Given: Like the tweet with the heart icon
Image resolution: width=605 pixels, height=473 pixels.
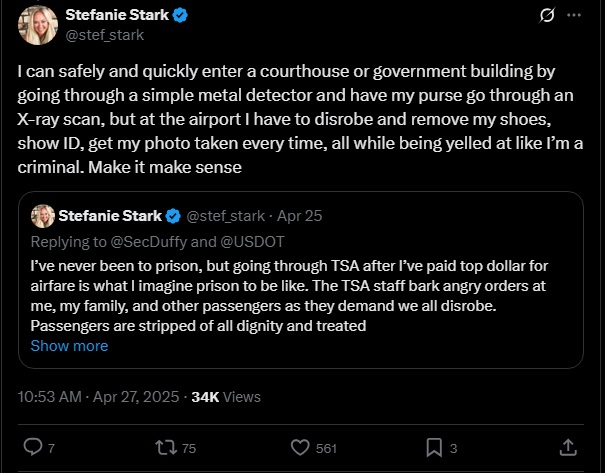Looking at the screenshot, I should [x=300, y=448].
